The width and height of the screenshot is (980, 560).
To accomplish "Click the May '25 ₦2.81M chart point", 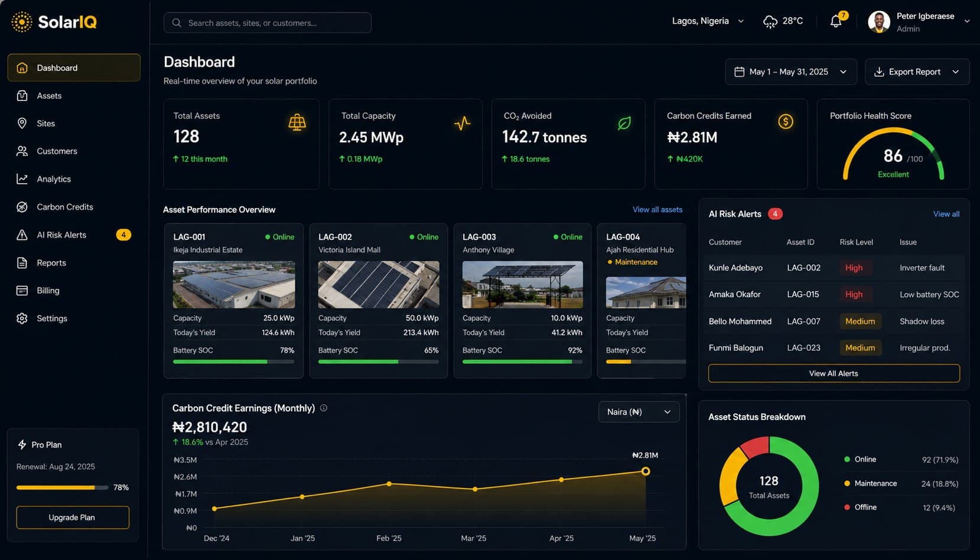I will pyautogui.click(x=646, y=471).
